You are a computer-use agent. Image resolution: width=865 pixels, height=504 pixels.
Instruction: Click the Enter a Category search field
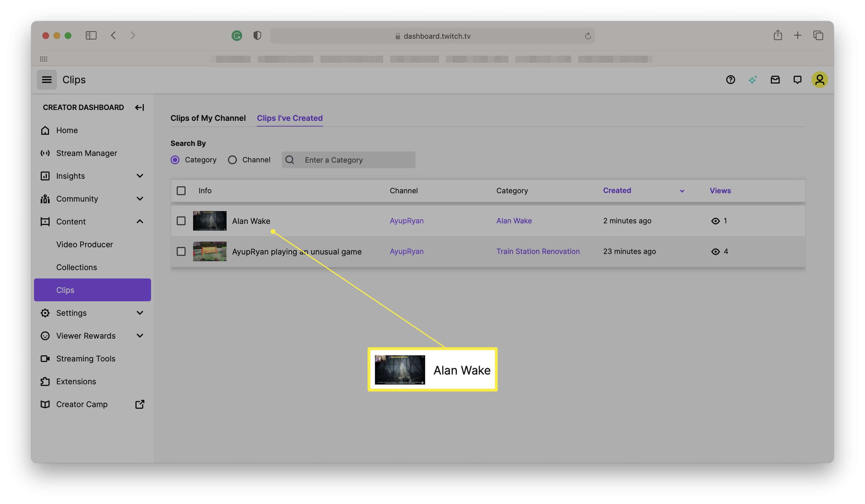(355, 160)
